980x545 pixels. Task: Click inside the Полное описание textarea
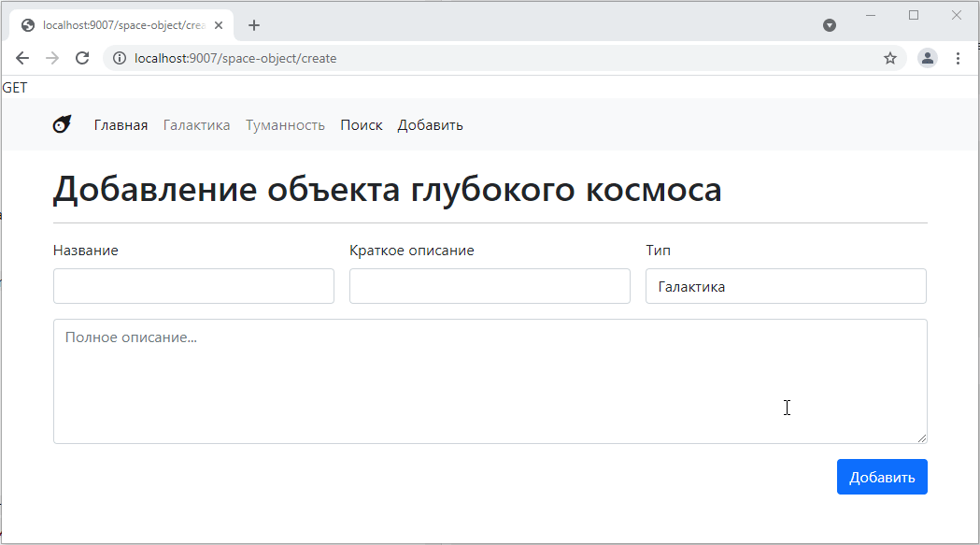tap(490, 381)
